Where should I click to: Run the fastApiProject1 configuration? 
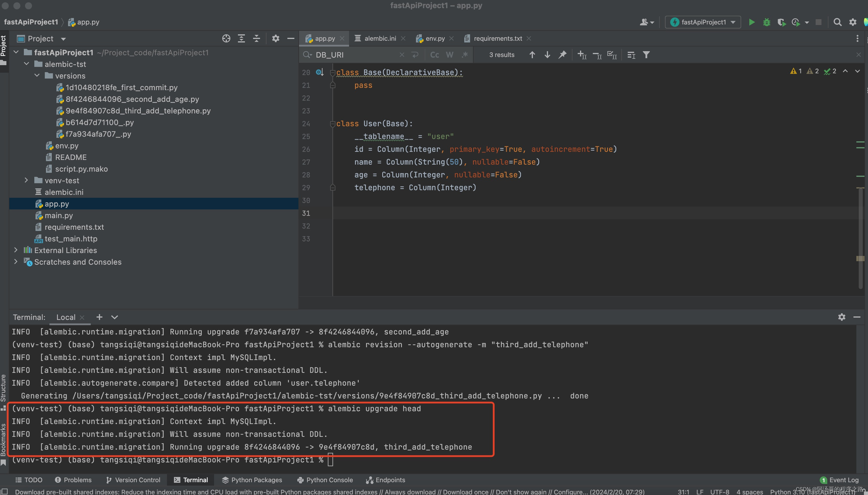coord(752,22)
